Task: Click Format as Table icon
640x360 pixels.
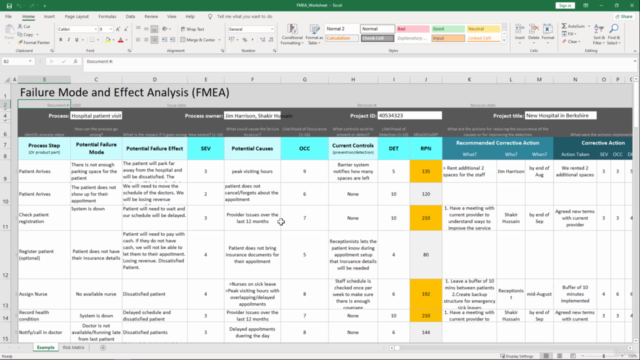Action: pos(314,29)
